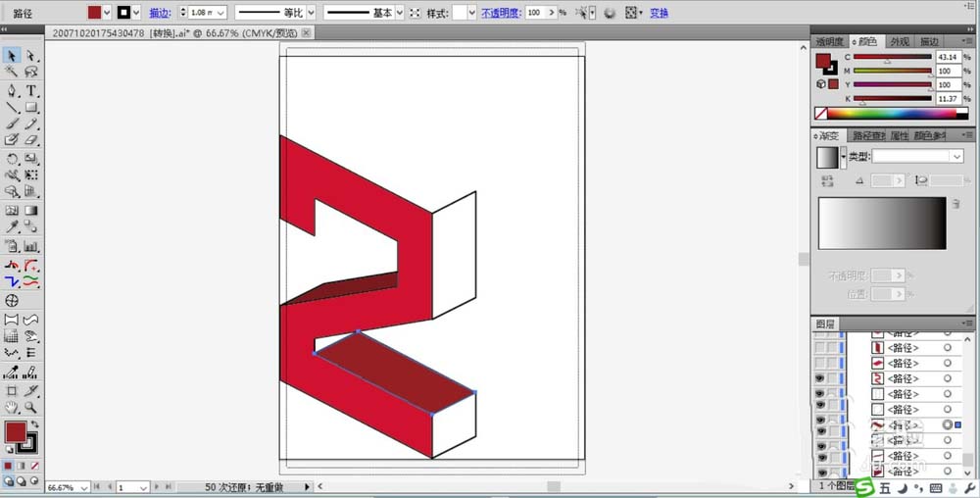
Task: Click the 变换 link in control bar
Action: tap(659, 13)
